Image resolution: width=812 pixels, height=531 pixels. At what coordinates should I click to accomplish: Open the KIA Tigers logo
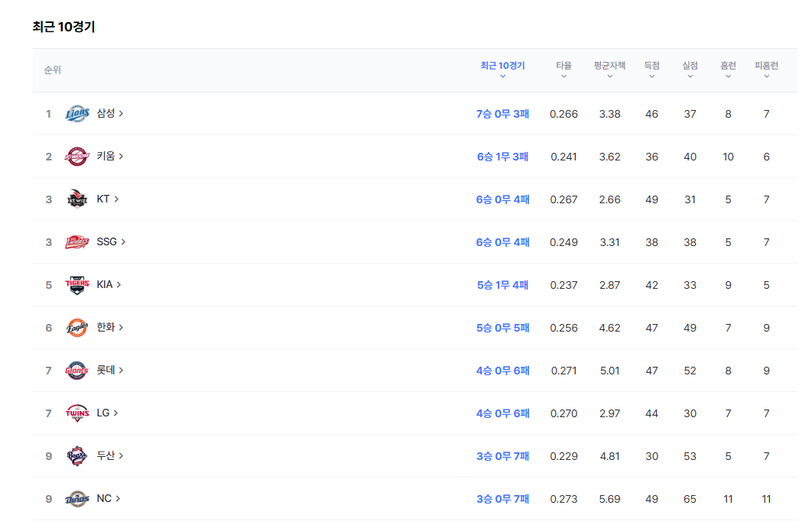(76, 285)
